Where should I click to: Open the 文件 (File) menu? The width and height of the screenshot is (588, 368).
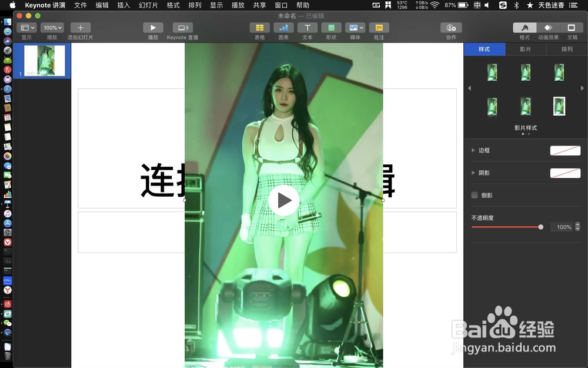coord(80,5)
